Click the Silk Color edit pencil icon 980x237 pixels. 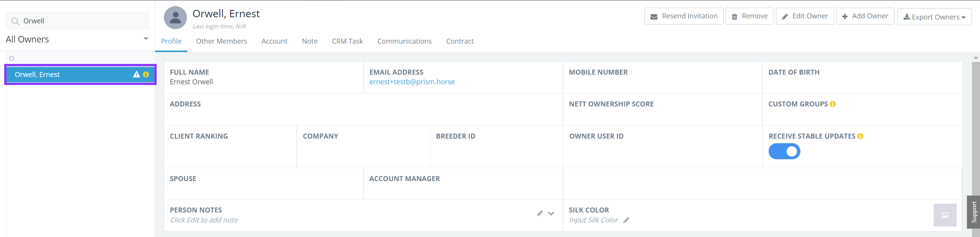coord(627,220)
